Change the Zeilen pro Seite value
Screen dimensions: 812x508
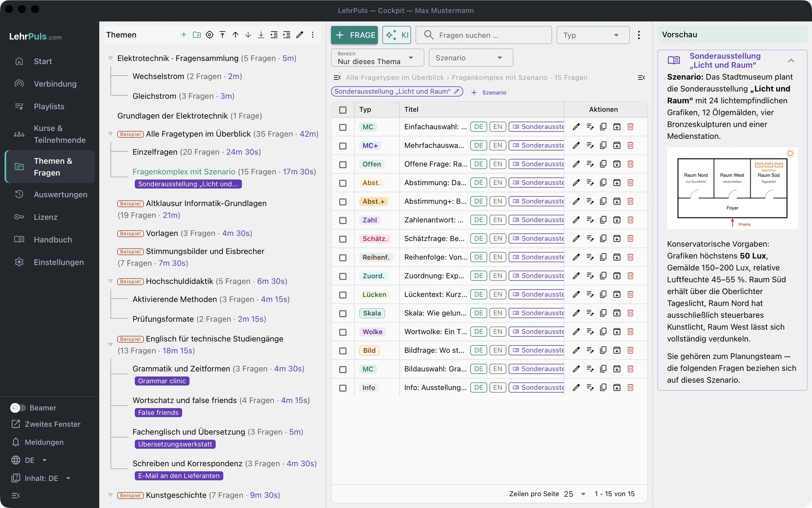(x=574, y=494)
